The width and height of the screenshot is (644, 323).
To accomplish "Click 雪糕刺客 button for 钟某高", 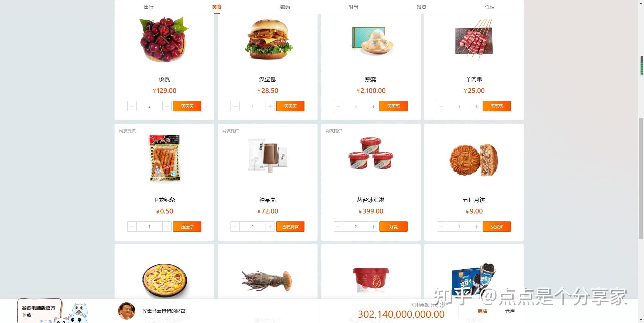I will [x=290, y=227].
